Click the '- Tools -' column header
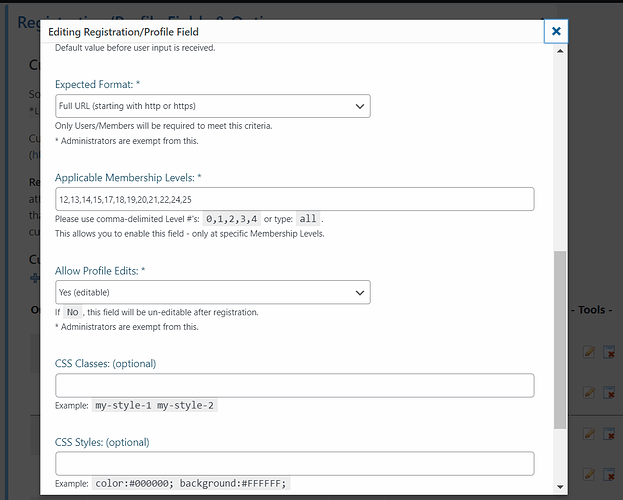The width and height of the screenshot is (623, 500). (592, 310)
